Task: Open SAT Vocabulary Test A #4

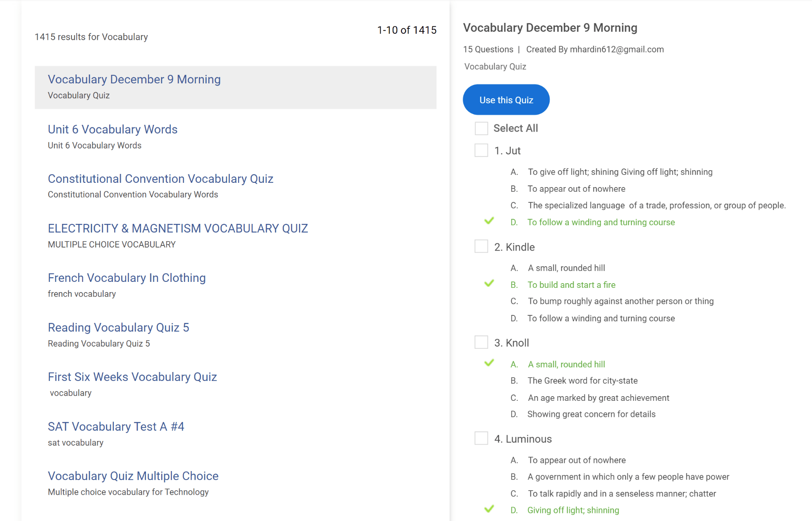Action: (116, 427)
